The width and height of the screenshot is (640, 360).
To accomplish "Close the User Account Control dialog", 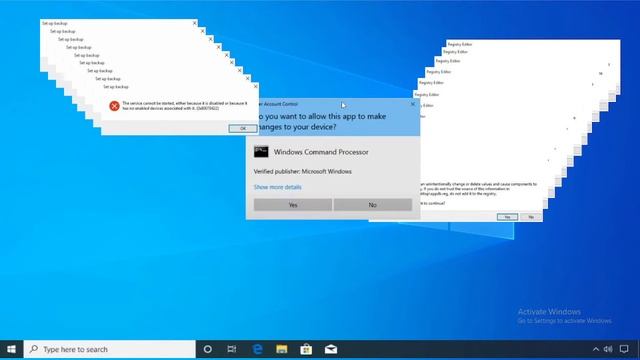I will tap(413, 104).
